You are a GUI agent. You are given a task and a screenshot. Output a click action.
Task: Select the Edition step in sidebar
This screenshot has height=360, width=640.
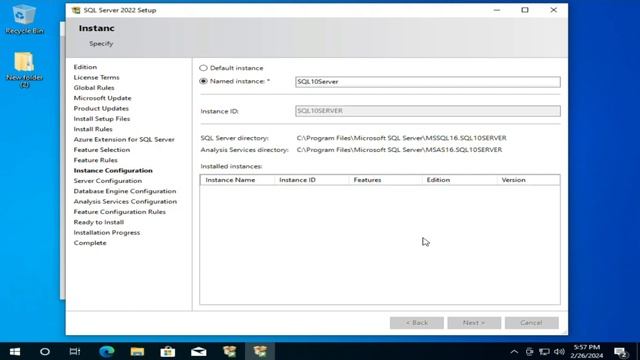pos(85,67)
